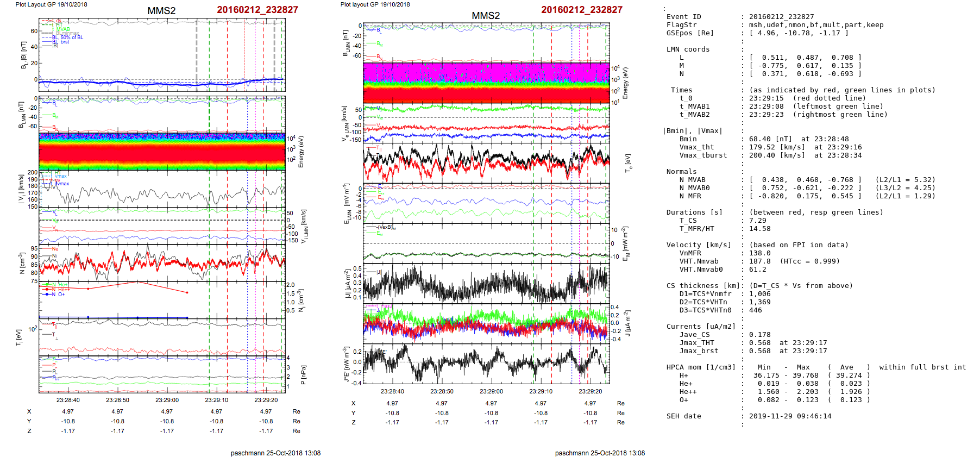Click the N MVAB normal vector row
This screenshot has width=980, height=457.
tap(805, 180)
